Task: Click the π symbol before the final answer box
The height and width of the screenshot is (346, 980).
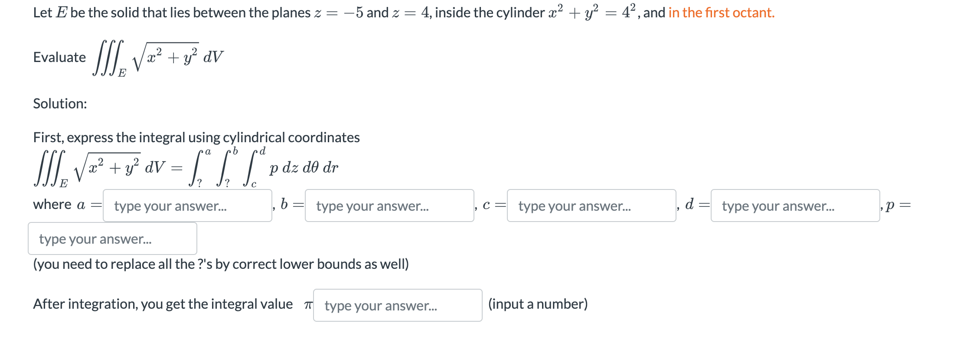Action: click(x=308, y=305)
